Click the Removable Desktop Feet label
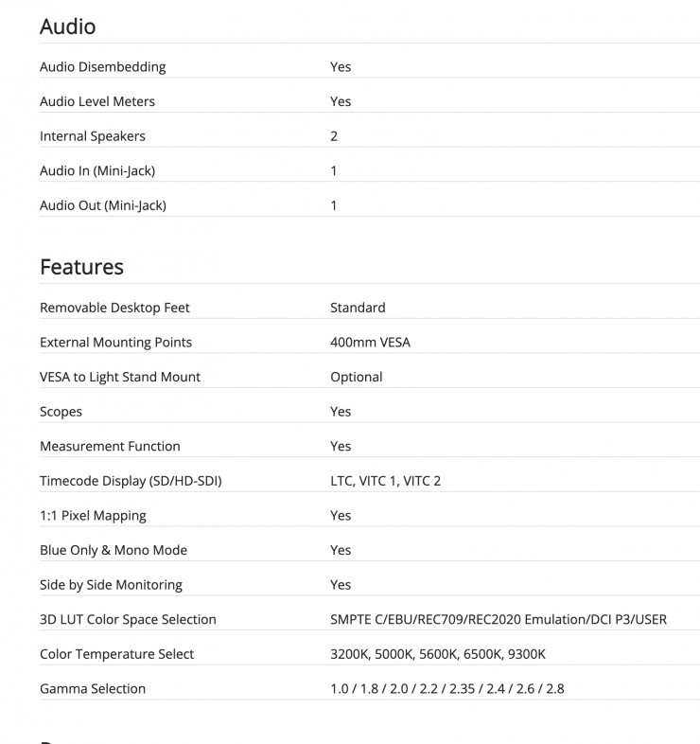Image resolution: width=700 pixels, height=744 pixels. pos(114,308)
